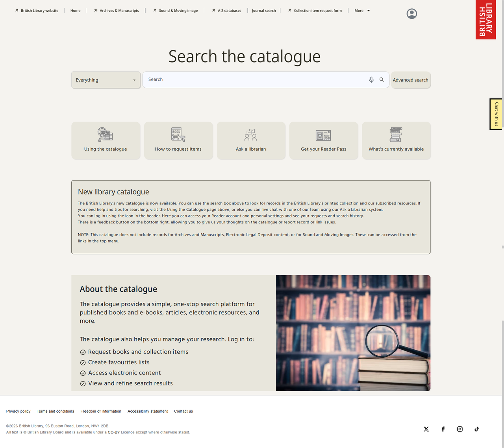Viewport: 504px width, 448px height.
Task: Open the CC-BY licence link
Action: point(114,432)
